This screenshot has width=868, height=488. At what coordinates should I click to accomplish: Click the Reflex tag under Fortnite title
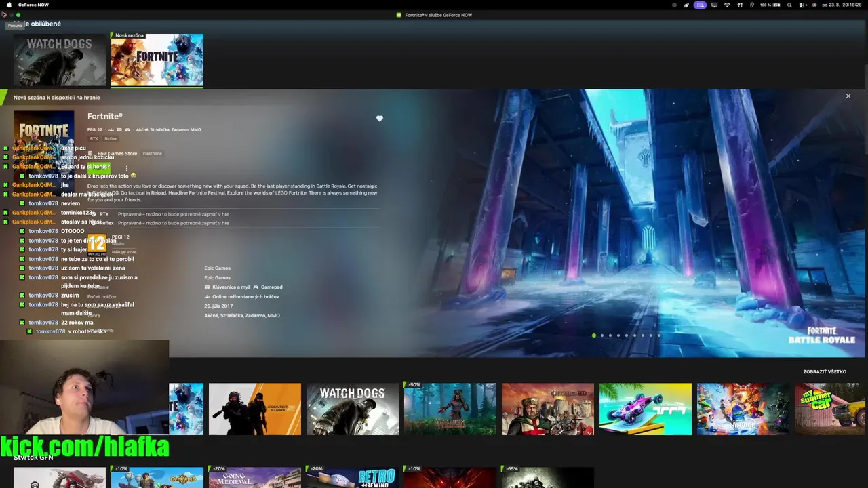[111, 138]
